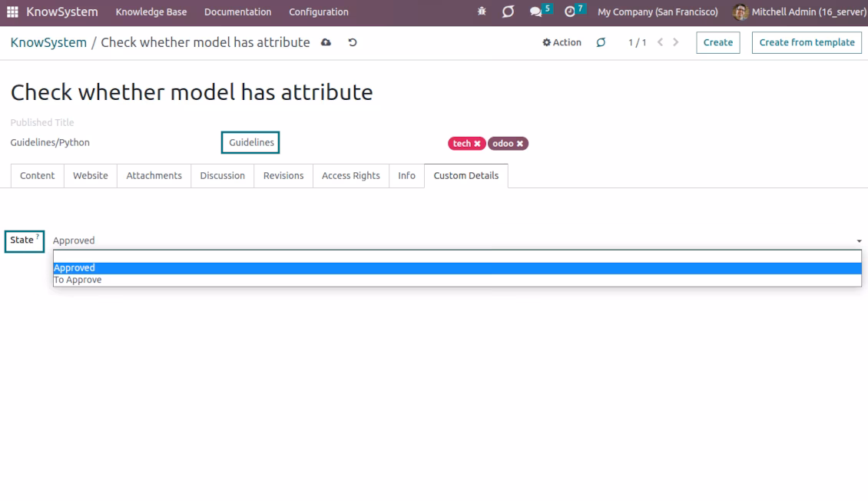
Task: Click the bug debug icon
Action: click(x=482, y=12)
